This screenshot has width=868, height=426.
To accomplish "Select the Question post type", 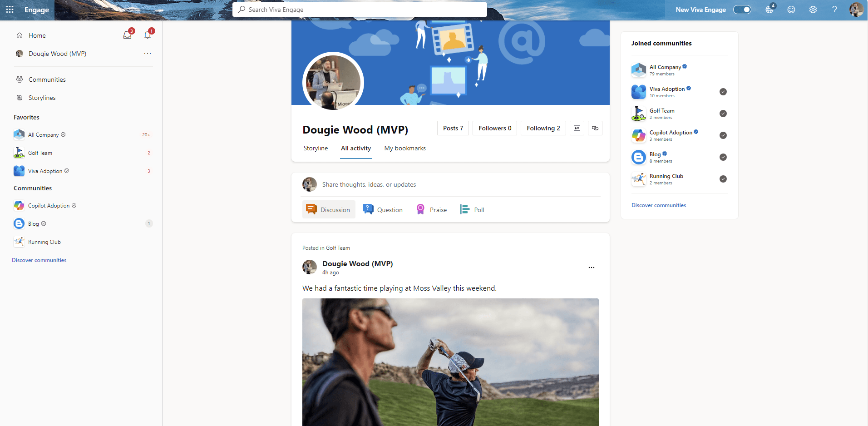I will (x=383, y=209).
